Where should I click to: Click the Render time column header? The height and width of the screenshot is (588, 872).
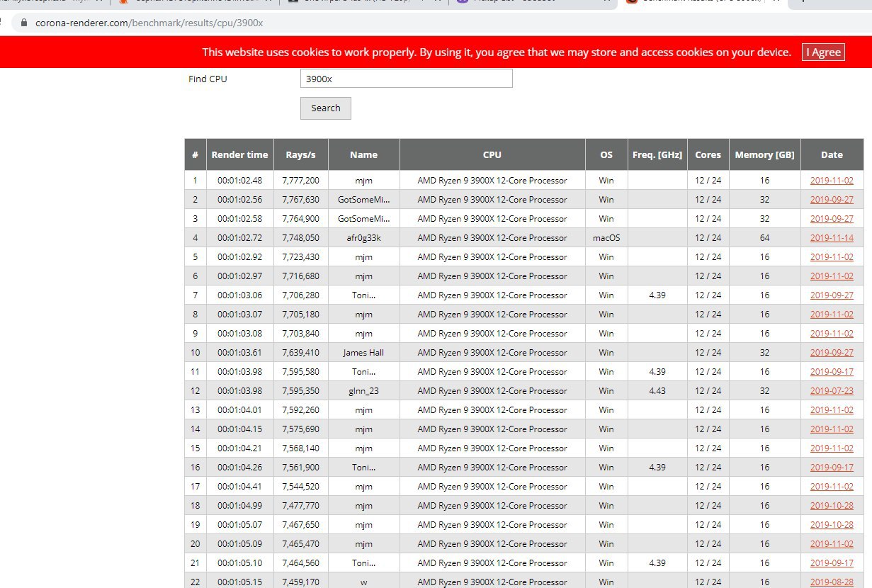tap(239, 154)
